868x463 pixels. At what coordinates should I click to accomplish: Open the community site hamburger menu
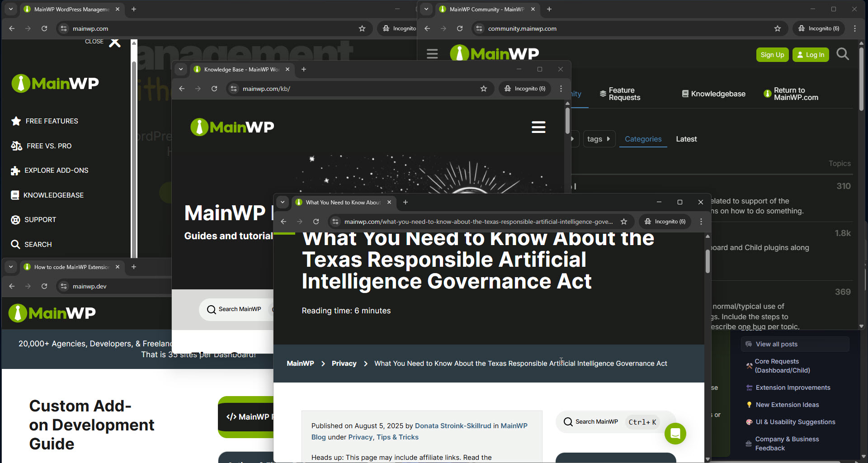click(432, 54)
